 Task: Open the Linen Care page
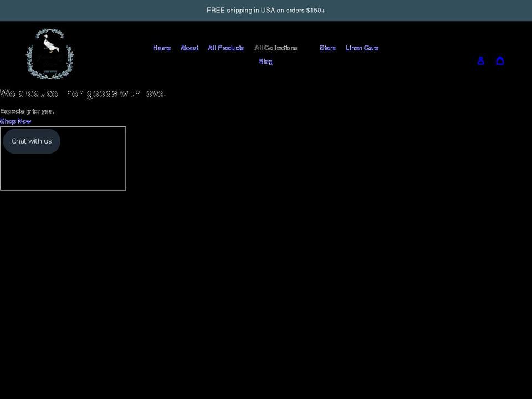point(362,48)
